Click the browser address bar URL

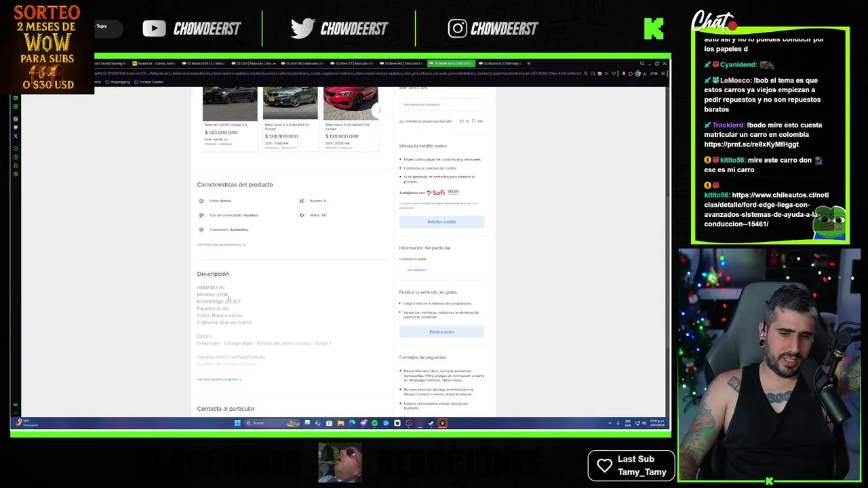tap(339, 73)
